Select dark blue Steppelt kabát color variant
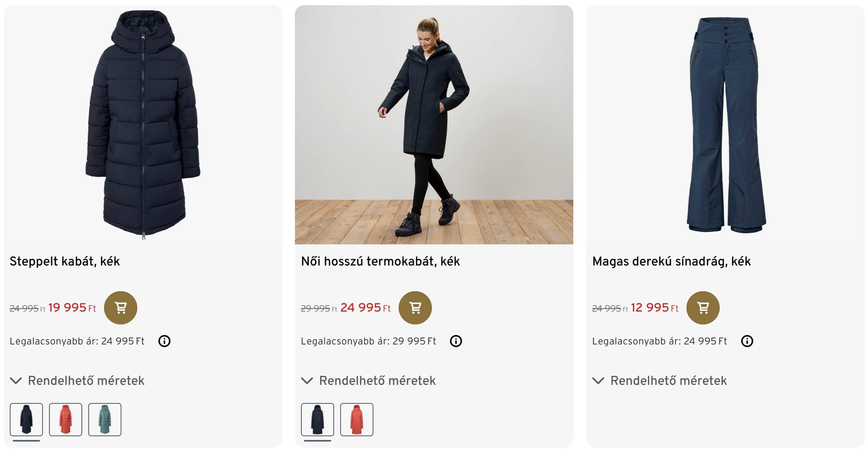Viewport: 868px width, 451px height. point(26,419)
